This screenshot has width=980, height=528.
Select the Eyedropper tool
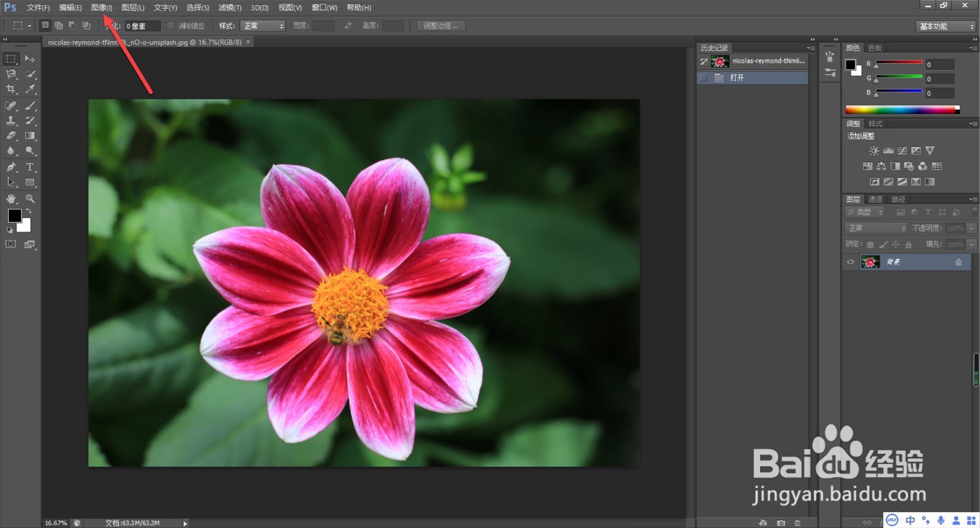[x=29, y=89]
